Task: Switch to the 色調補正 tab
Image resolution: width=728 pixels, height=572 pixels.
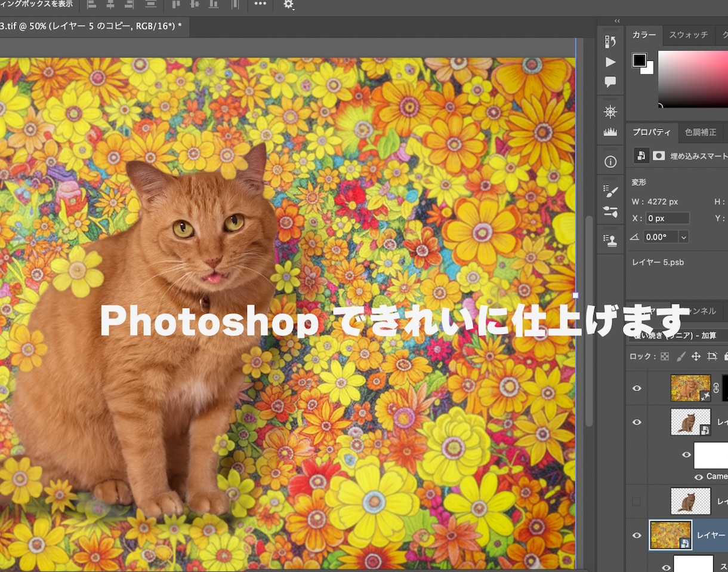Action: pos(701,133)
